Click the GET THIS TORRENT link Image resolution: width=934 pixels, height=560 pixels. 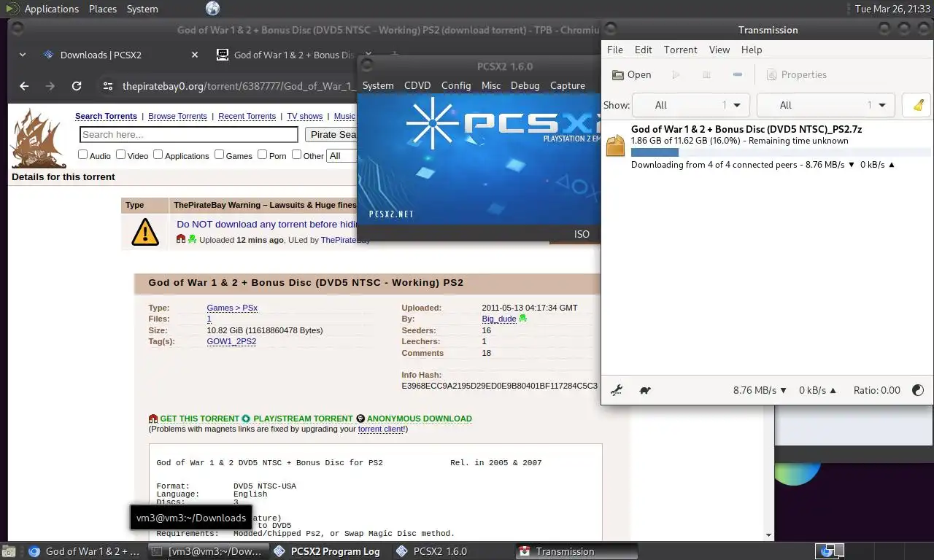tap(200, 419)
